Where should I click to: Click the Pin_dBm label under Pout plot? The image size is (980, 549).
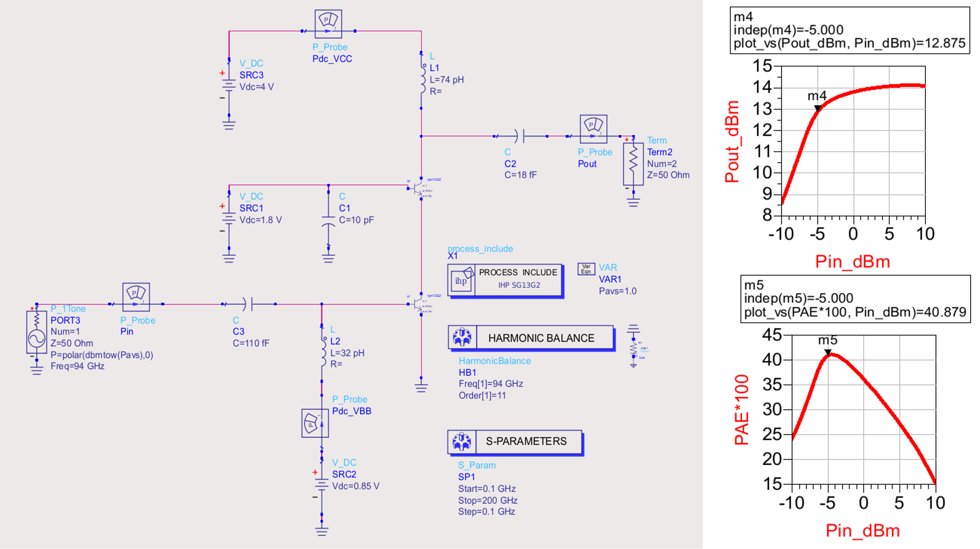point(852,262)
